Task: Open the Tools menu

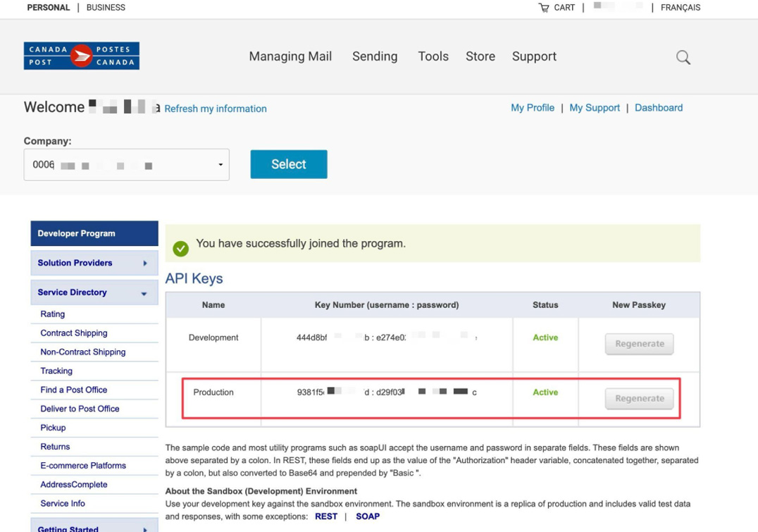Action: 433,56
